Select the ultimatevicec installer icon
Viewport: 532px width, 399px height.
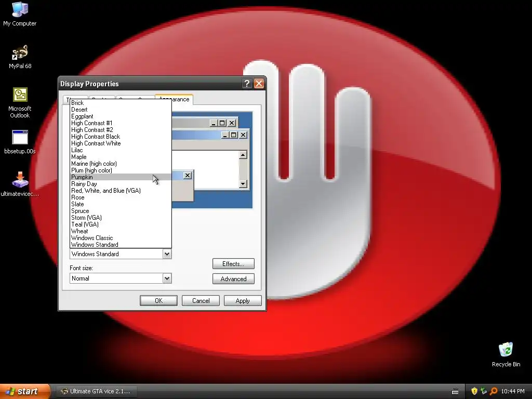20,184
